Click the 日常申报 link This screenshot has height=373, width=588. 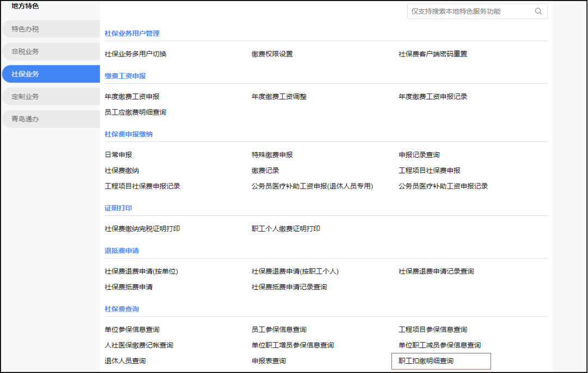(x=118, y=155)
